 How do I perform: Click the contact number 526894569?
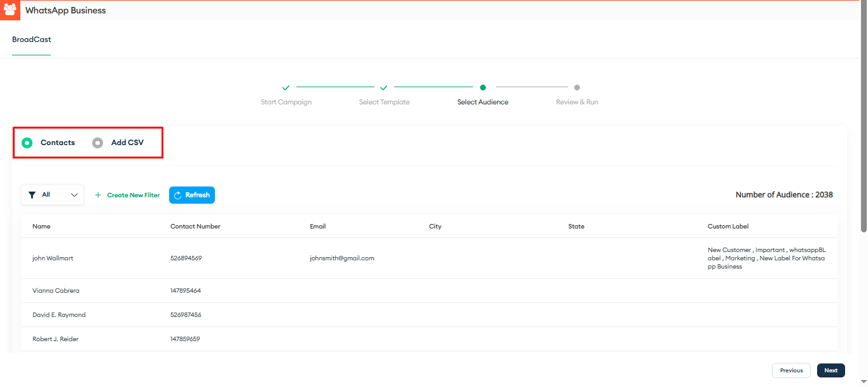(x=186, y=258)
